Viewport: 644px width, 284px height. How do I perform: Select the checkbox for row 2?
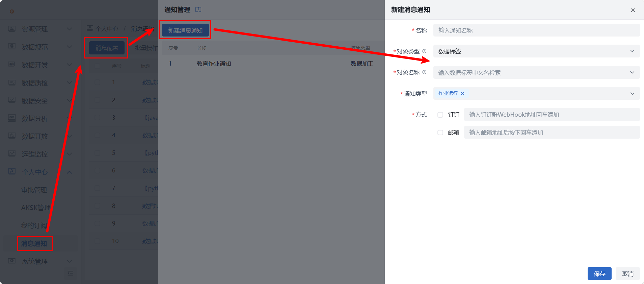point(97,100)
